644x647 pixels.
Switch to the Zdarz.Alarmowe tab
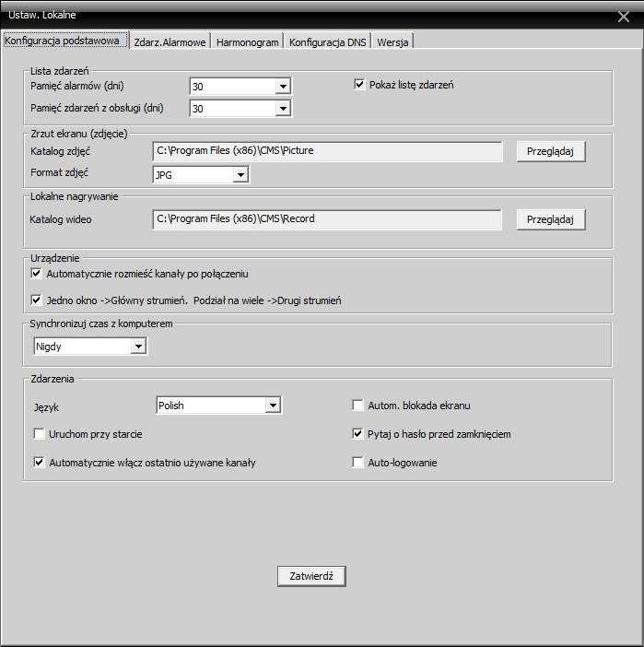[x=170, y=41]
